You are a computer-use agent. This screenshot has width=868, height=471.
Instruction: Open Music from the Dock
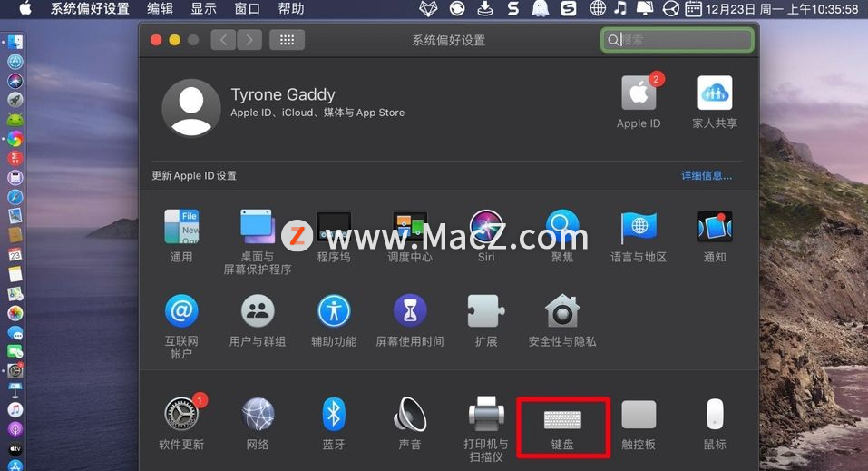click(x=15, y=410)
